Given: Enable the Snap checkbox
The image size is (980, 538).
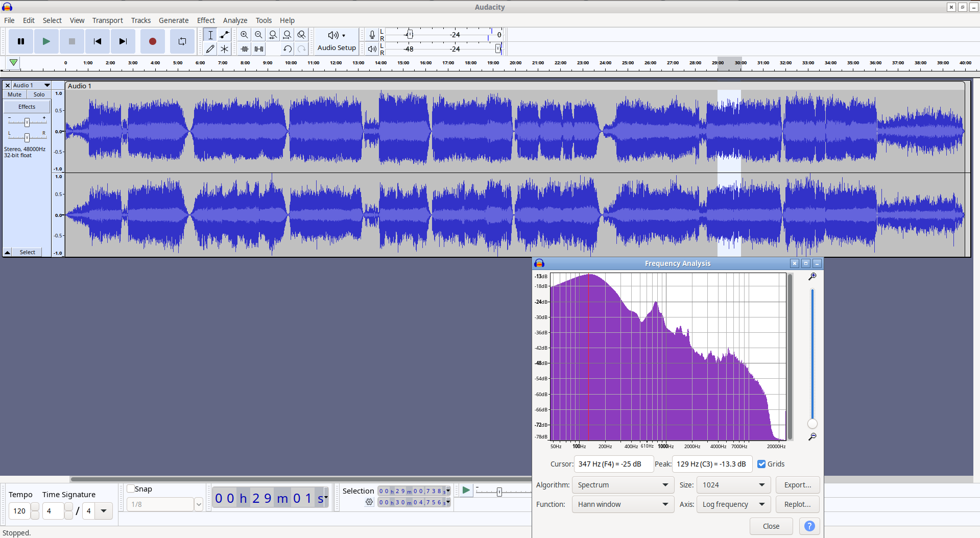Looking at the screenshot, I should tap(131, 488).
